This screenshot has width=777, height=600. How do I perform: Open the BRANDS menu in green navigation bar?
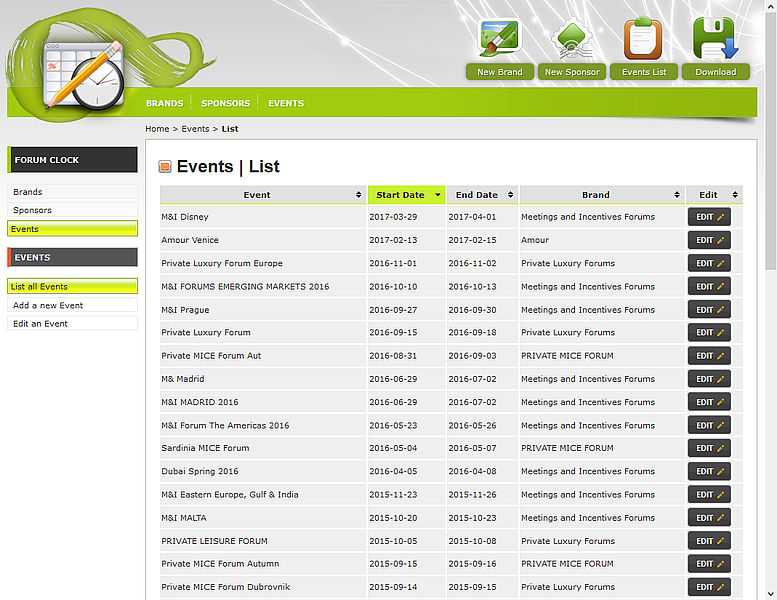164,103
